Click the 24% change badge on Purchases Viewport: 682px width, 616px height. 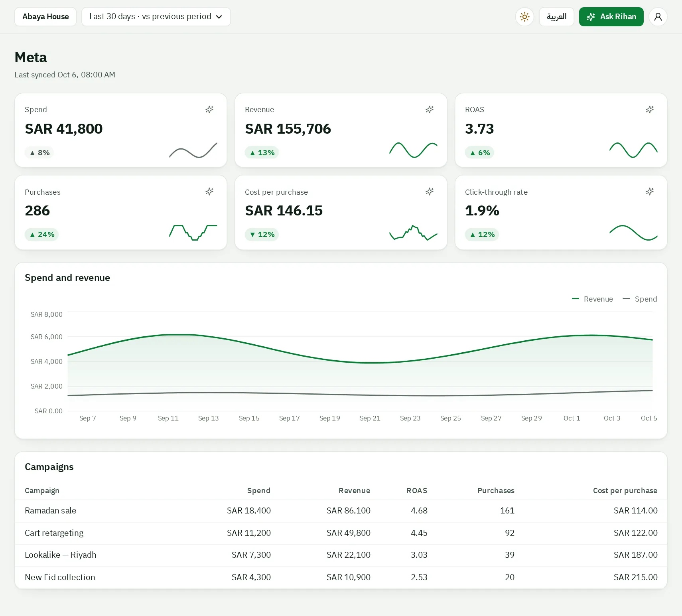click(x=41, y=235)
